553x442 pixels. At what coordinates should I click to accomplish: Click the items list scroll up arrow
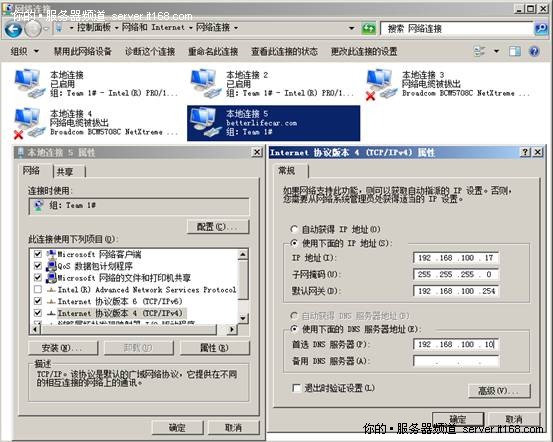pyautogui.click(x=243, y=254)
